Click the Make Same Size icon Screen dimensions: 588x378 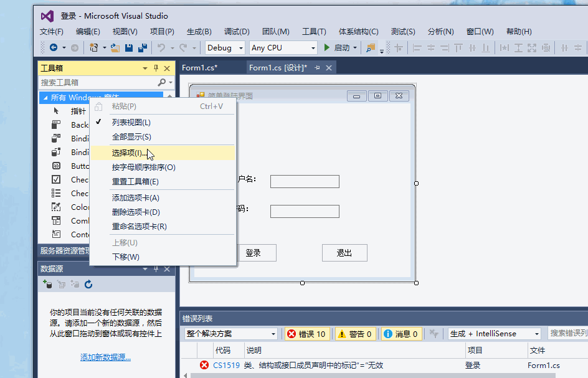tap(532, 47)
